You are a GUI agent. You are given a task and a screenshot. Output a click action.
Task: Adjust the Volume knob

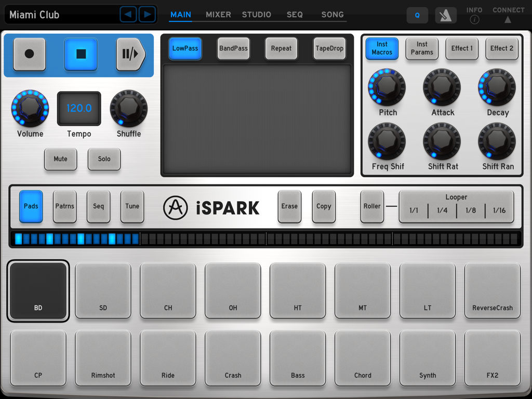(30, 108)
